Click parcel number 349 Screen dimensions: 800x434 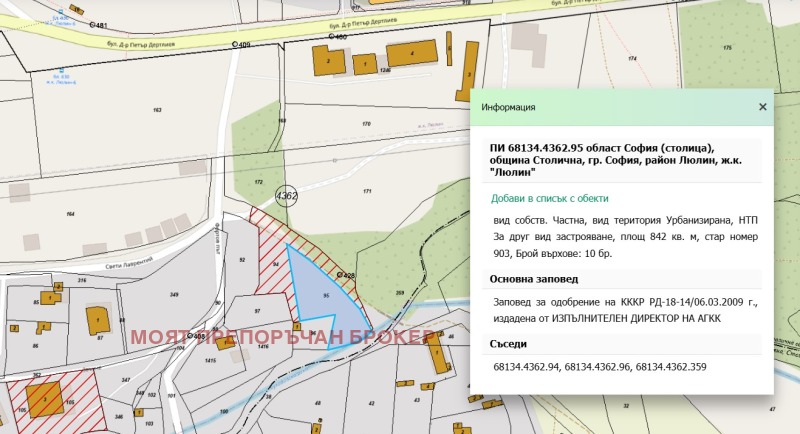tap(174, 294)
